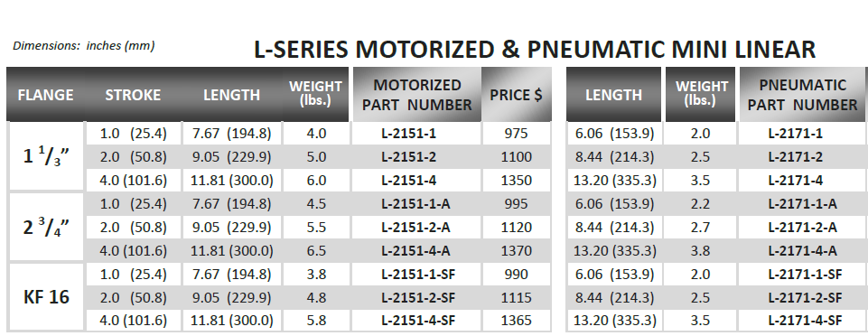868x336 pixels.
Task: Select part number L-2151-2-A
Action: [x=415, y=228]
